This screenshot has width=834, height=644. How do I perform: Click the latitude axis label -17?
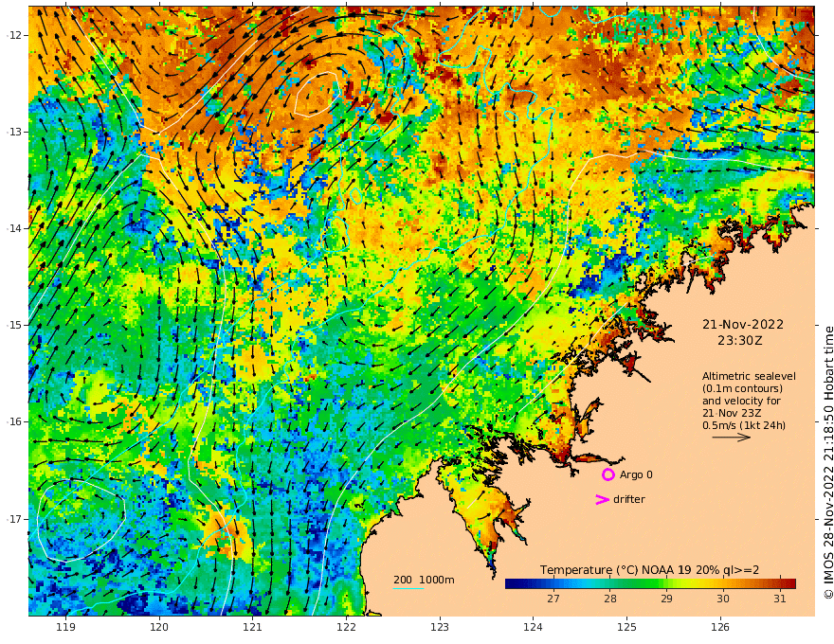tap(14, 519)
